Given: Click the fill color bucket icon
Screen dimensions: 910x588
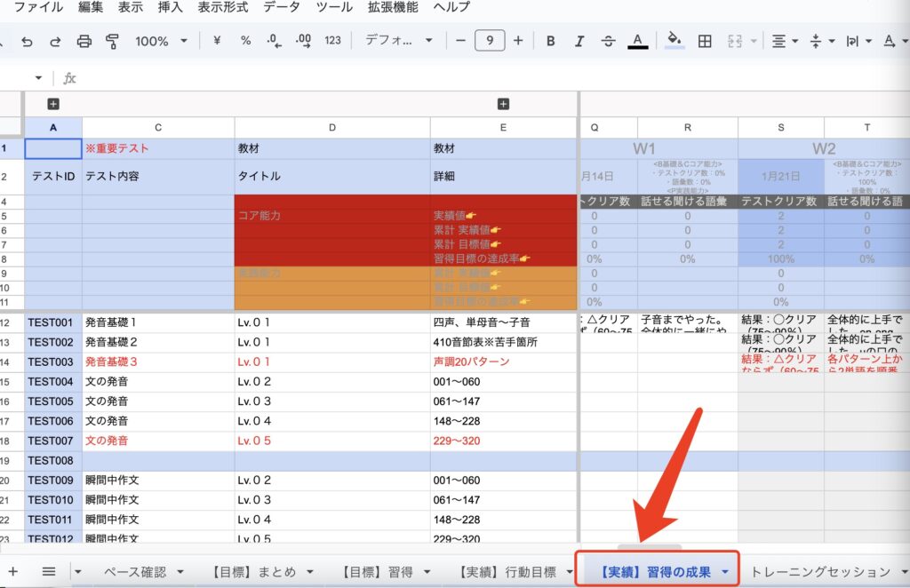Looking at the screenshot, I should (674, 41).
